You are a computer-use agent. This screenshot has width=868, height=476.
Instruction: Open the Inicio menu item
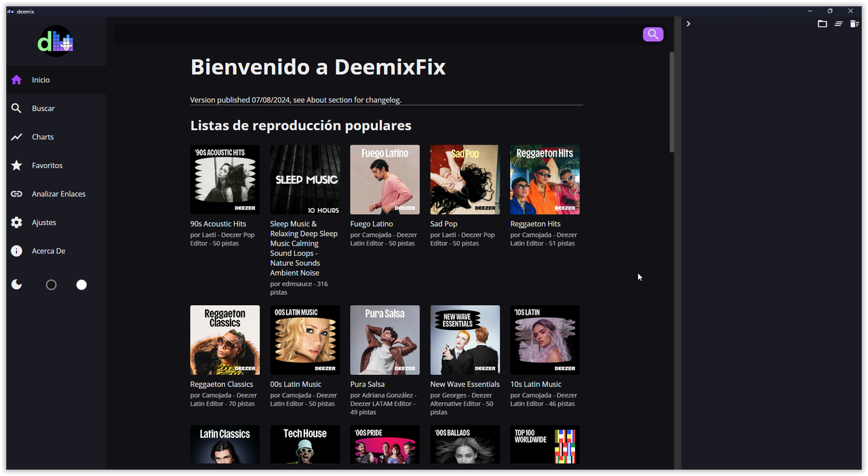point(56,80)
